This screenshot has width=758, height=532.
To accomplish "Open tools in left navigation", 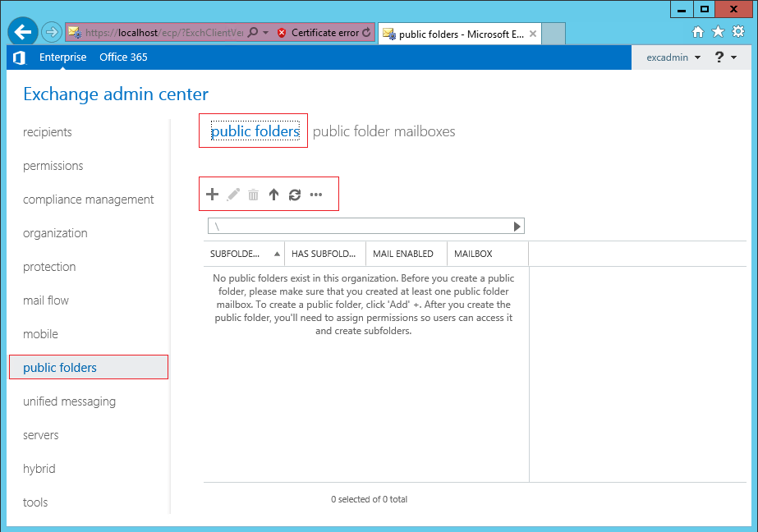I will (35, 502).
